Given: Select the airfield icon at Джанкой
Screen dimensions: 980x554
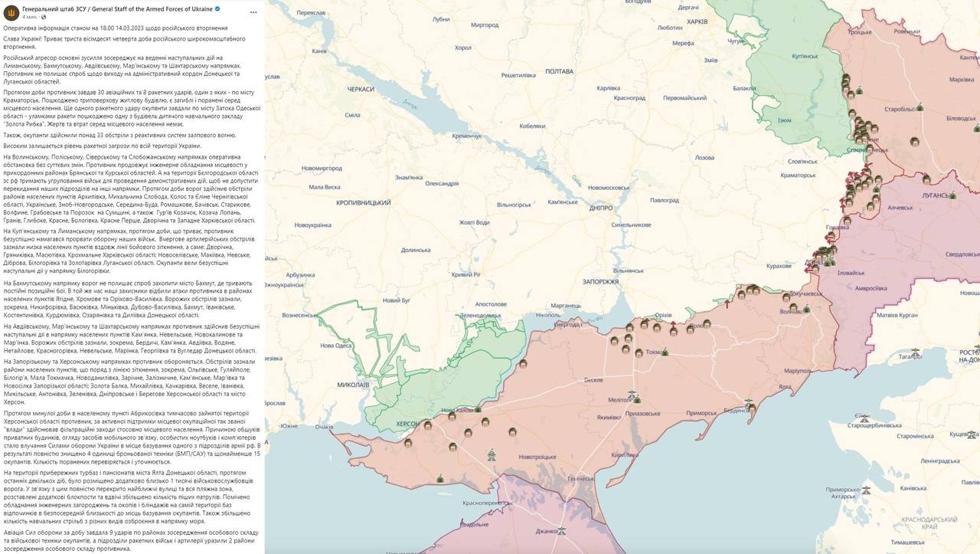Looking at the screenshot, I should click(563, 529).
